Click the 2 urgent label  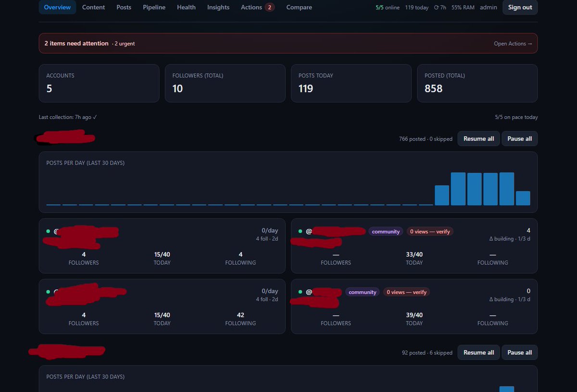pos(125,44)
